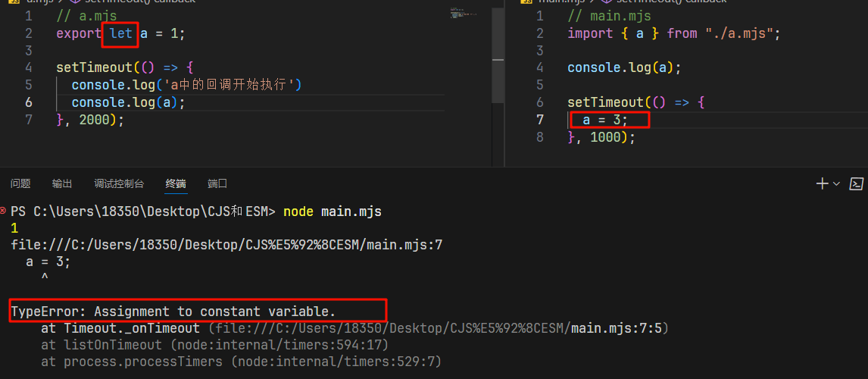Click 'process.processTimers' in the stack trace
Viewport: 868px width, 379px height.
[x=143, y=362]
